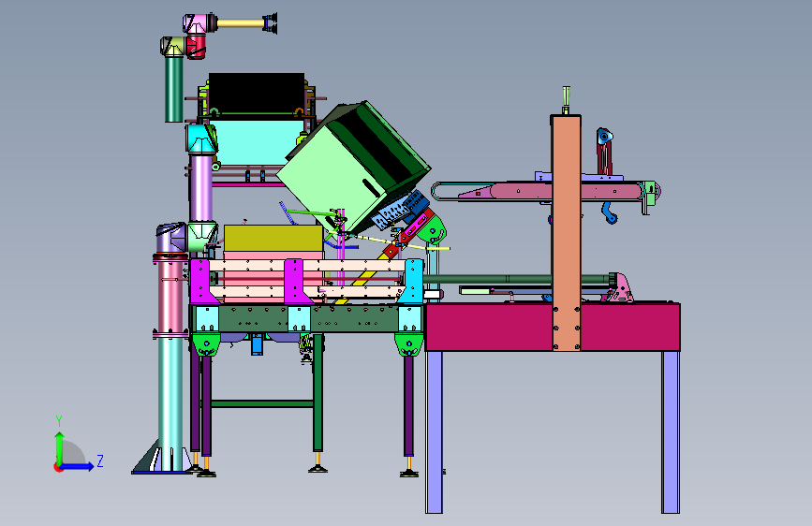
Task: Click the green Y axis arrow of the triad
Action: point(59,447)
